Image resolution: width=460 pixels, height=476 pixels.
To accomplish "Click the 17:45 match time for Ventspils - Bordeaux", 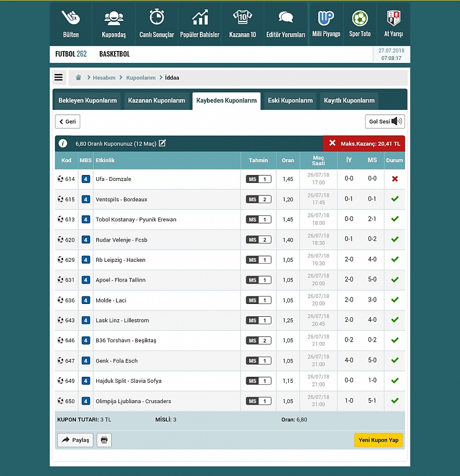I will click(x=319, y=202).
